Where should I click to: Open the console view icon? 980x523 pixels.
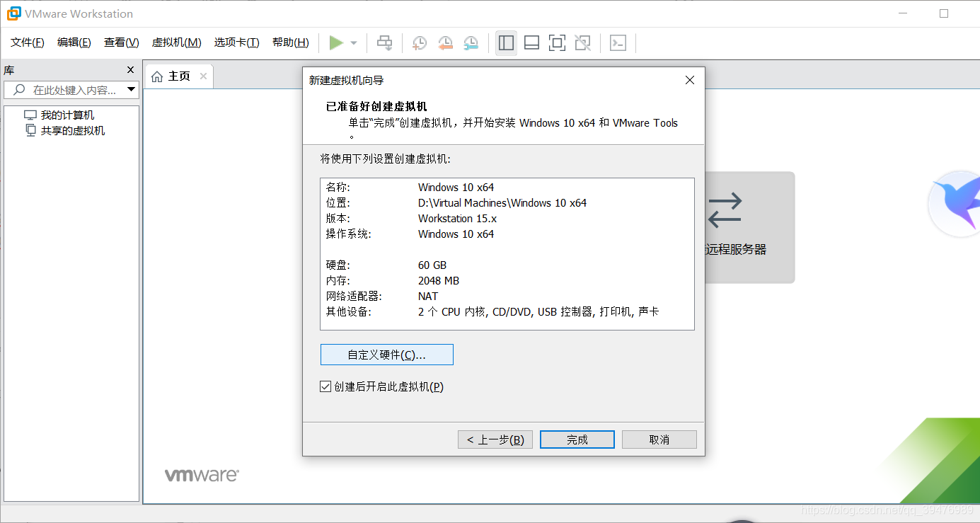point(618,43)
